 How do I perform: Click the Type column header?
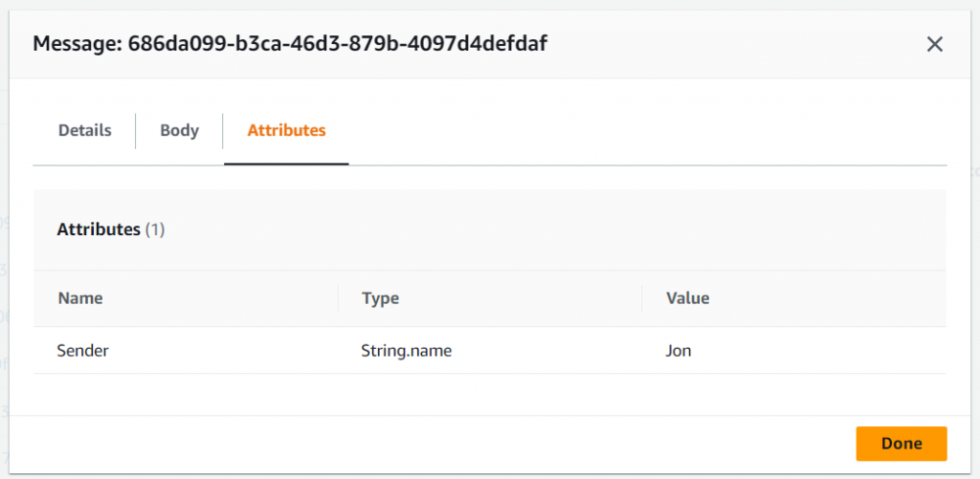coord(380,298)
